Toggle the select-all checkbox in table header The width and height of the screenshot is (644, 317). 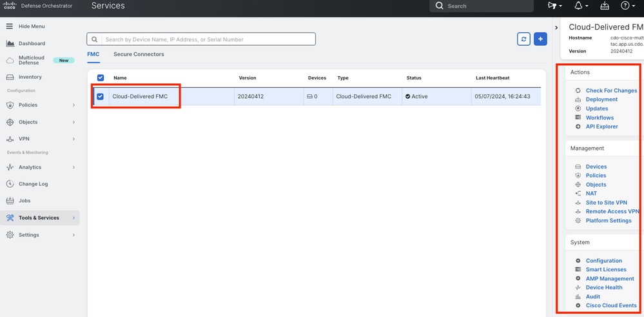tap(101, 77)
